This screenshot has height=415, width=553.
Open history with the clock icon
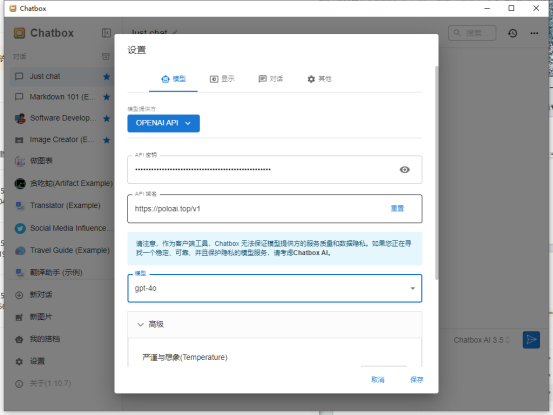tap(512, 33)
